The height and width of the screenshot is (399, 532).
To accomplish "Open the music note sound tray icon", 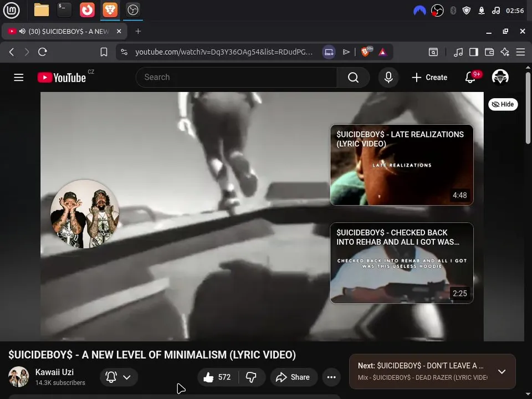I will [495, 11].
